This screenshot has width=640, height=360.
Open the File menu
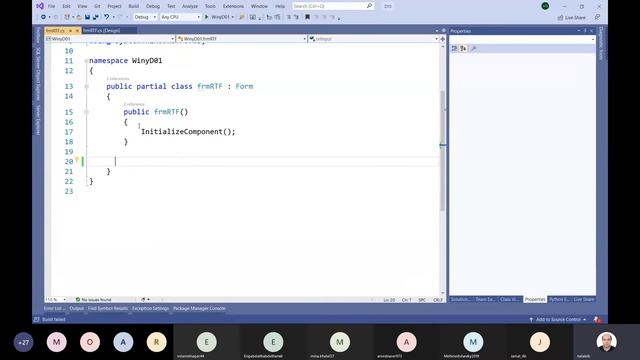[x=51, y=6]
